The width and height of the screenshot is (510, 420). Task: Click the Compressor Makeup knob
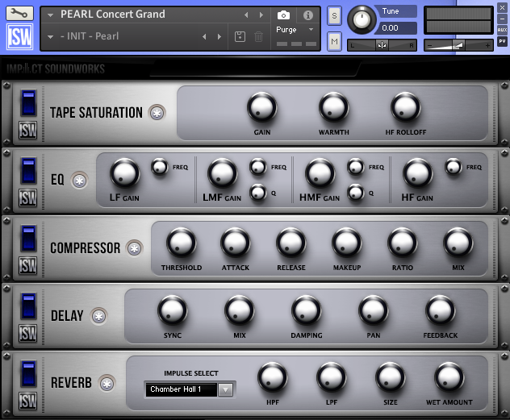click(347, 243)
